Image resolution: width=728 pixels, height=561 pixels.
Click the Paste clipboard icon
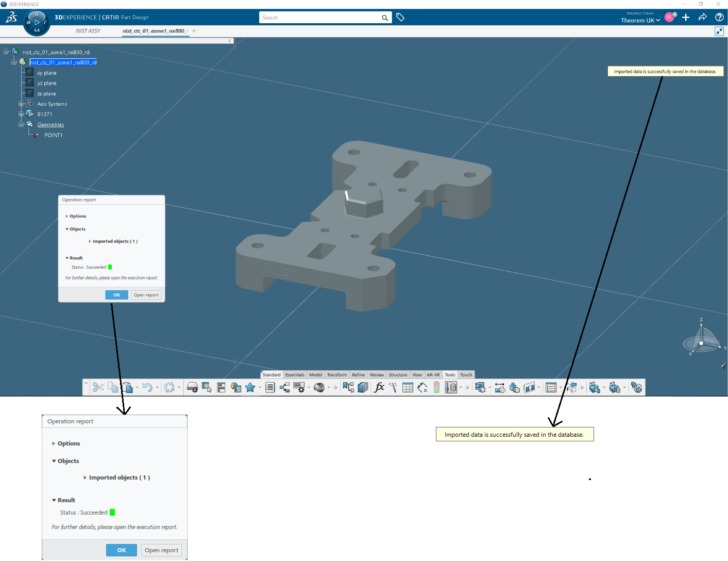(128, 388)
